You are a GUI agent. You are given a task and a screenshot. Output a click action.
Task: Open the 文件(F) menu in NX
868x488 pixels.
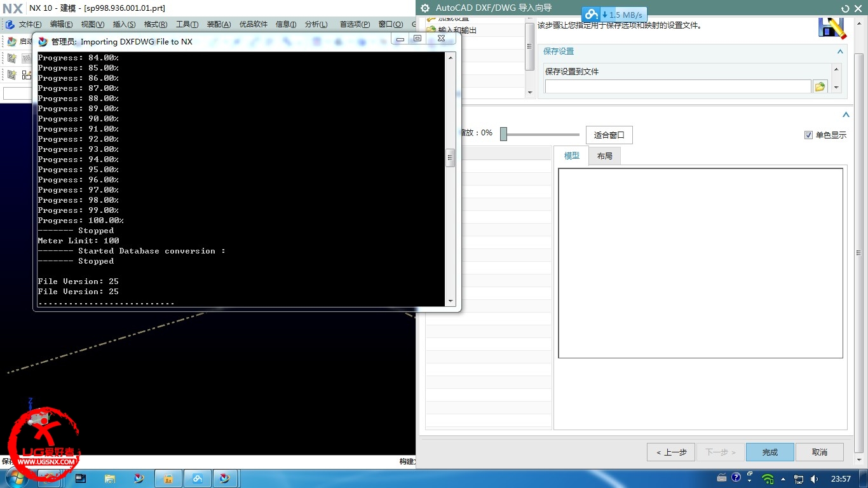click(30, 24)
